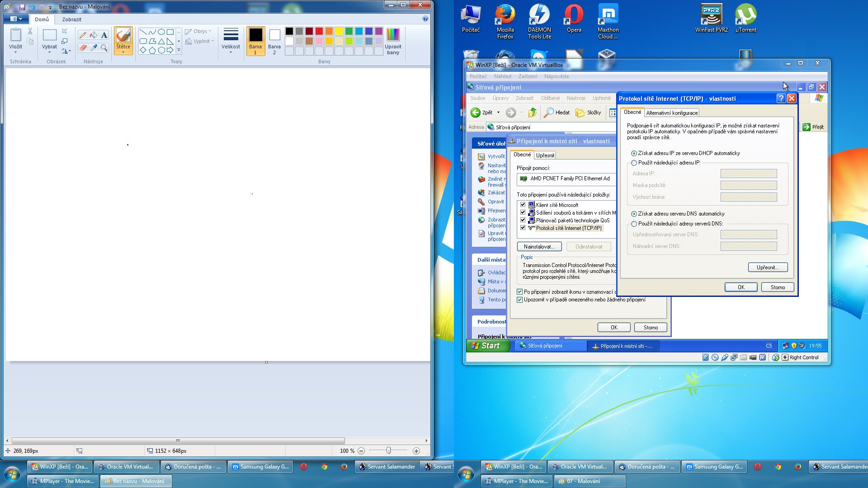Image resolution: width=868 pixels, height=488 pixels.
Task: Click the Nainstalovat... button
Action: [x=539, y=247]
